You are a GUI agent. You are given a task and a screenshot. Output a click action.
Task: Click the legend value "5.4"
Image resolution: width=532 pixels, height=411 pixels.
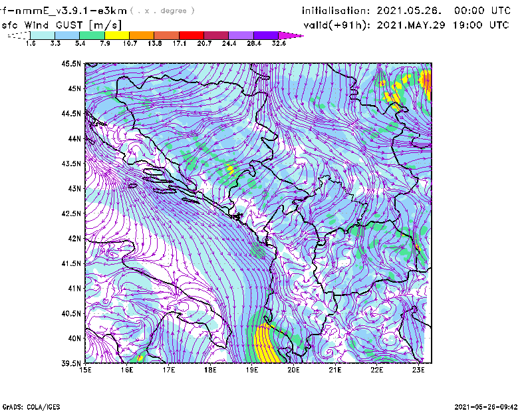[x=80, y=43]
